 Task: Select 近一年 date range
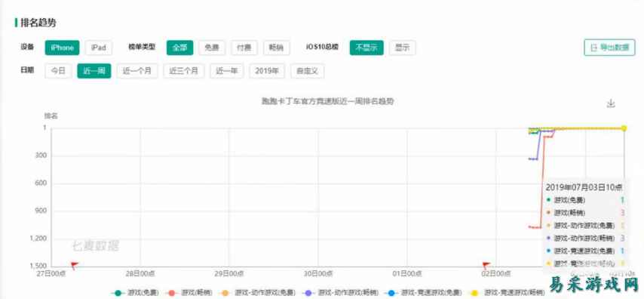coord(227,71)
